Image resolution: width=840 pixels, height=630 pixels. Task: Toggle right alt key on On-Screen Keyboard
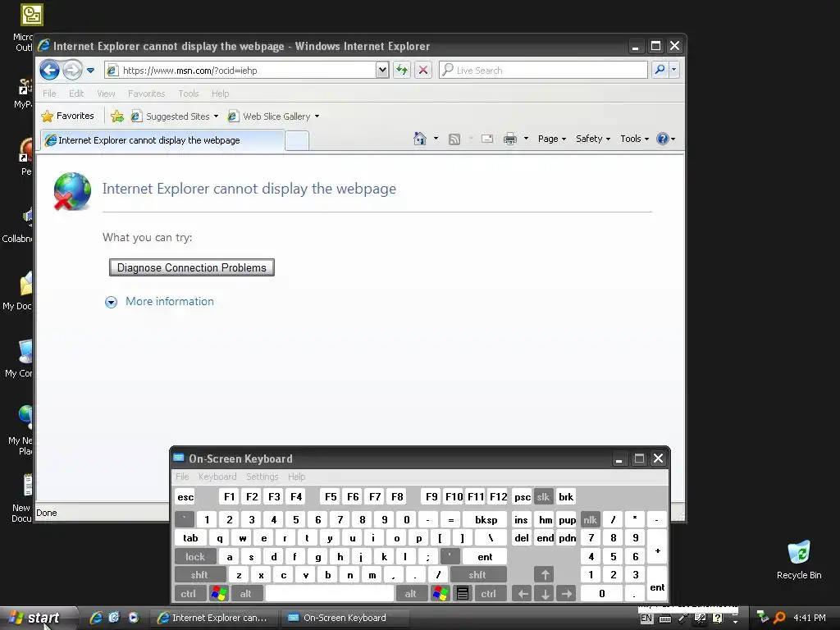(410, 594)
